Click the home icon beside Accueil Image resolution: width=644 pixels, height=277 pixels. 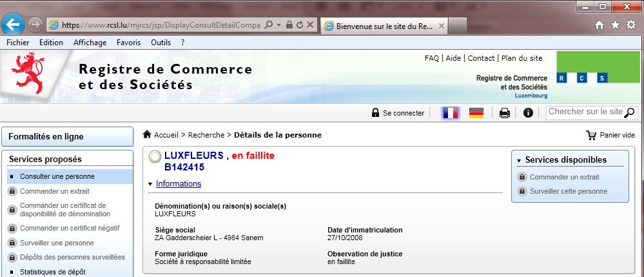(147, 134)
